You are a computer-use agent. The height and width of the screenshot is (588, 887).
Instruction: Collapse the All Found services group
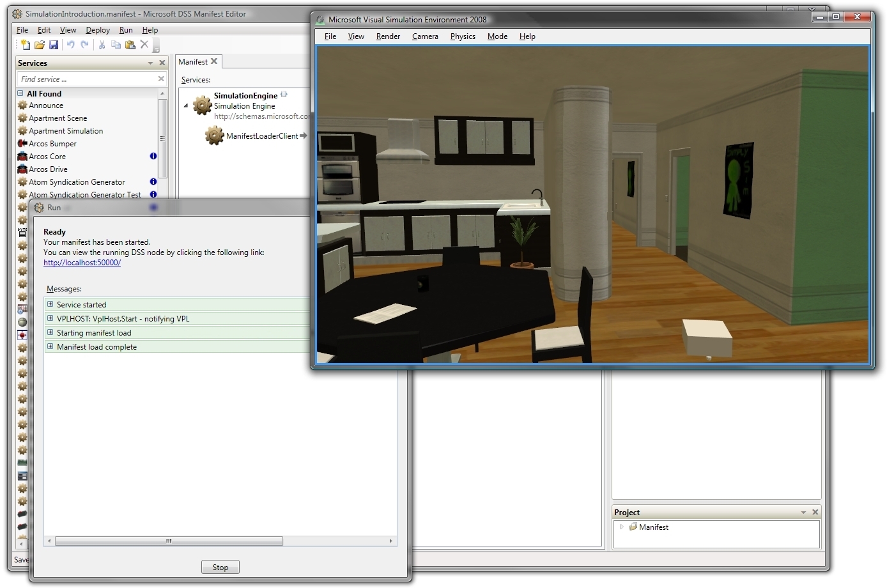point(20,93)
